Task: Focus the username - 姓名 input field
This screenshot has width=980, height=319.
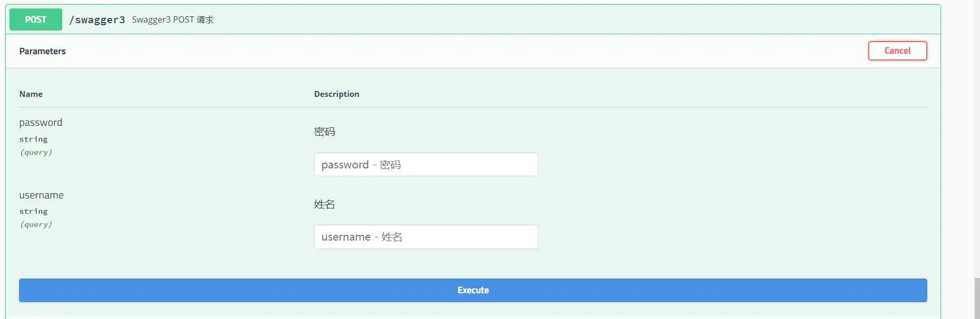Action: (425, 237)
